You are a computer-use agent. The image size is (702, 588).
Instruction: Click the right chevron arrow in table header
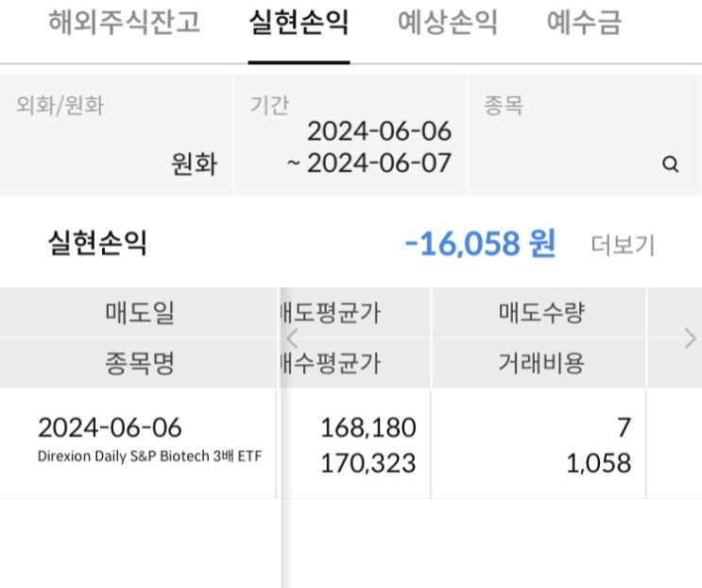pyautogui.click(x=690, y=337)
